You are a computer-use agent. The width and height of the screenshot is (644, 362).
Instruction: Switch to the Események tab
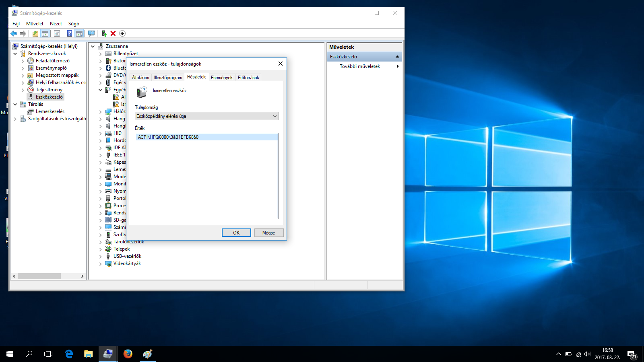(x=222, y=78)
